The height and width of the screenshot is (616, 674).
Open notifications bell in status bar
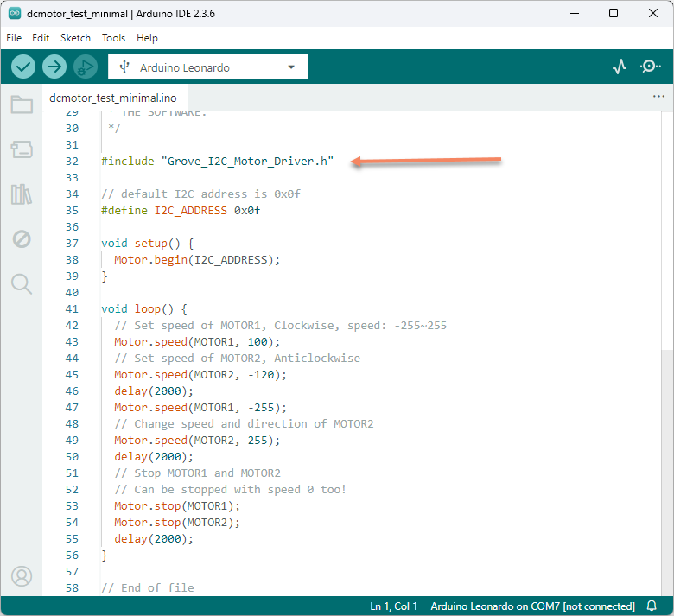652,606
